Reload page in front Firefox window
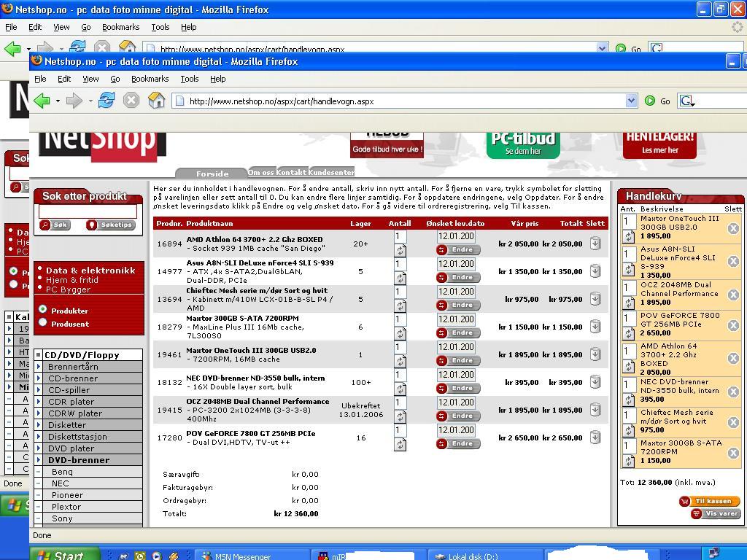This screenshot has width=747, height=560. click(107, 101)
